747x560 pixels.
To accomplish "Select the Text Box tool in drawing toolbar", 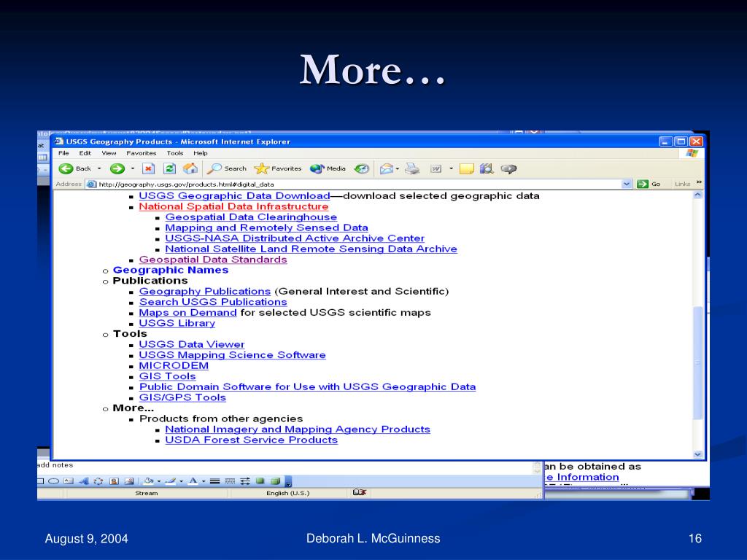I will pos(69,481).
